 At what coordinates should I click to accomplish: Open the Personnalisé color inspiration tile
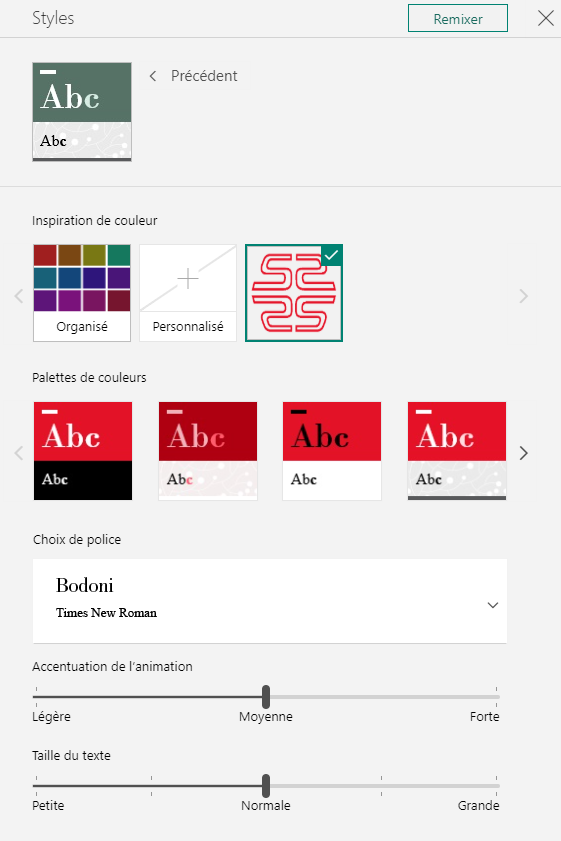[188, 293]
